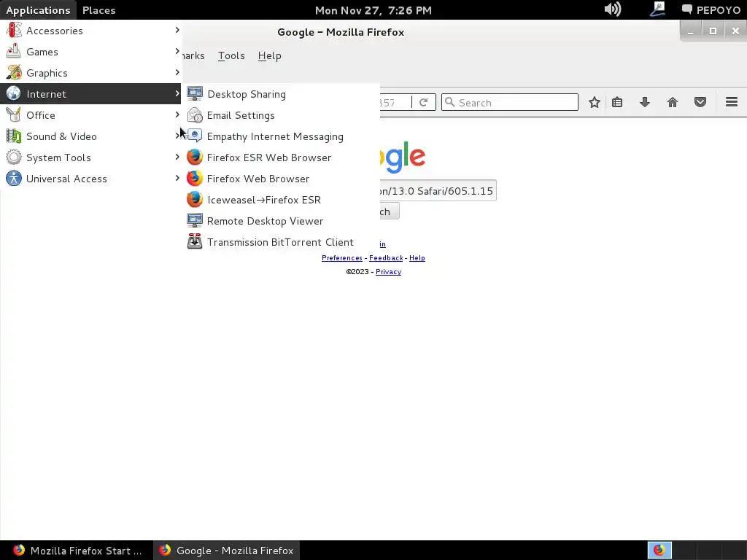This screenshot has height=560, width=747.
Task: Open the Applications menu
Action: pyautogui.click(x=38, y=10)
